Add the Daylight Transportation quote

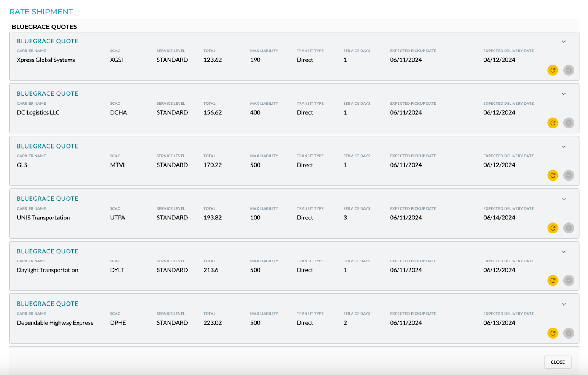(x=569, y=281)
